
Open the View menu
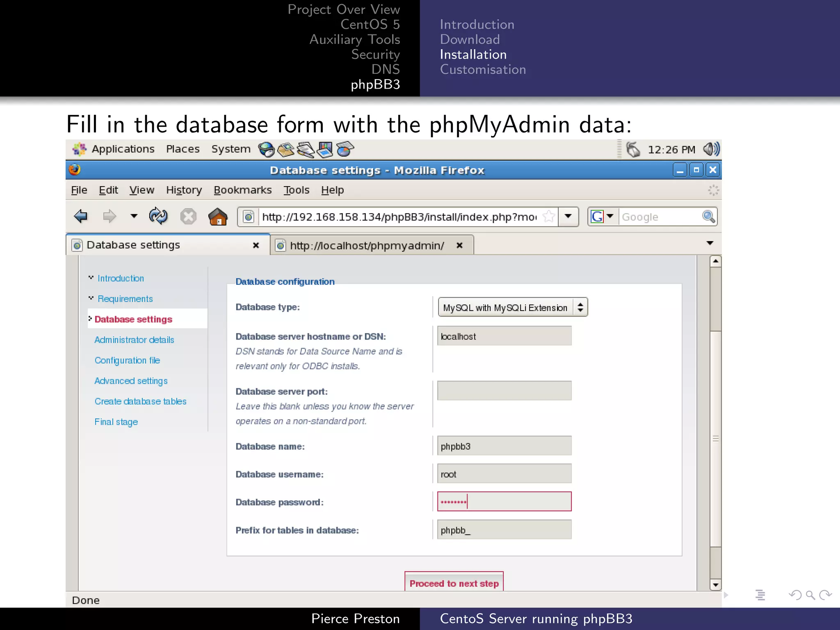[x=142, y=190]
